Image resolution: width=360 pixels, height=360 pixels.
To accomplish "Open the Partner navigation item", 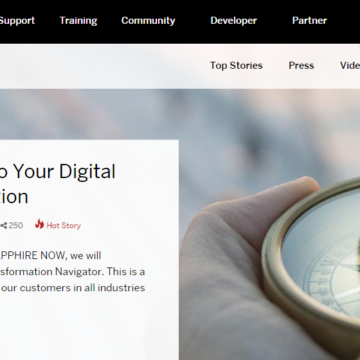I will 309,21.
